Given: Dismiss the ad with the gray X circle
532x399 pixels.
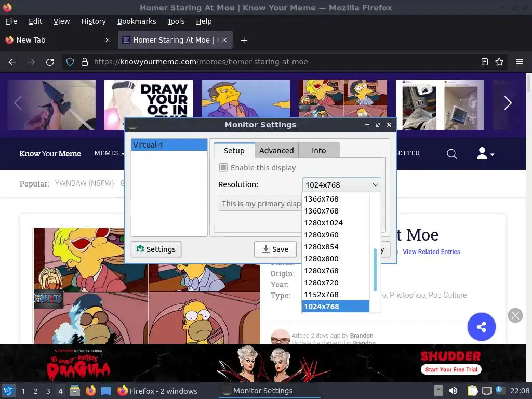Looking at the screenshot, I should pos(515,315).
